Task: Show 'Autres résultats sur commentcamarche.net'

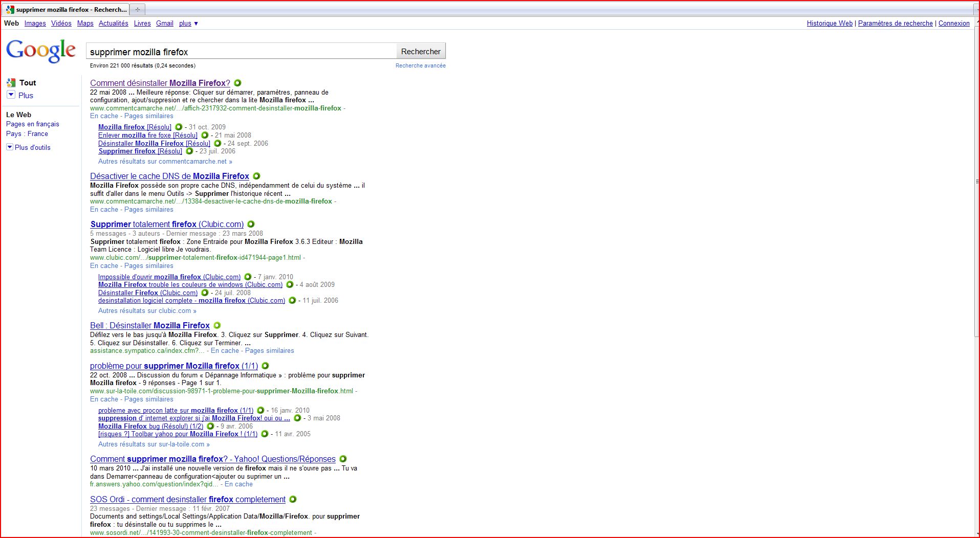Action: tap(165, 161)
